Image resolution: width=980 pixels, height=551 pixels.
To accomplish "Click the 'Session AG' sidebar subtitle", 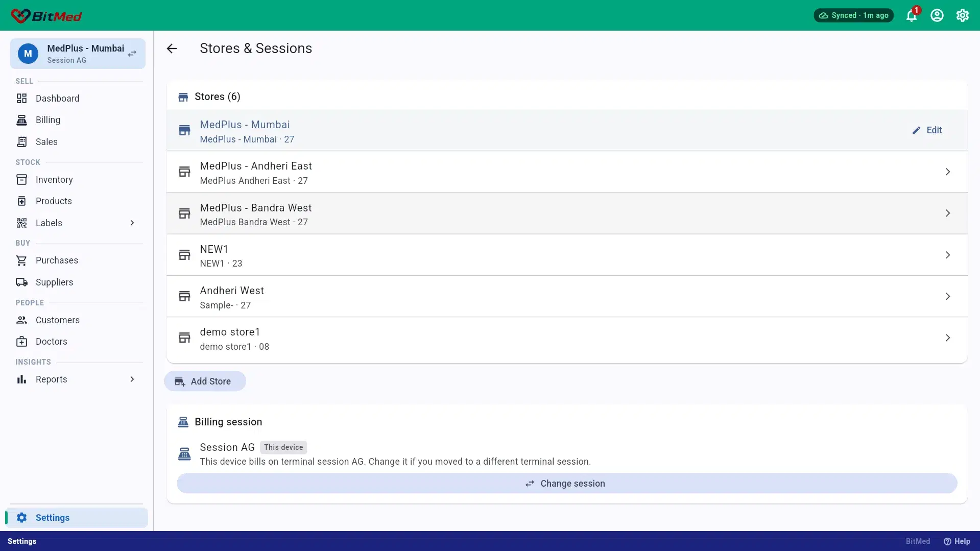I will (67, 60).
